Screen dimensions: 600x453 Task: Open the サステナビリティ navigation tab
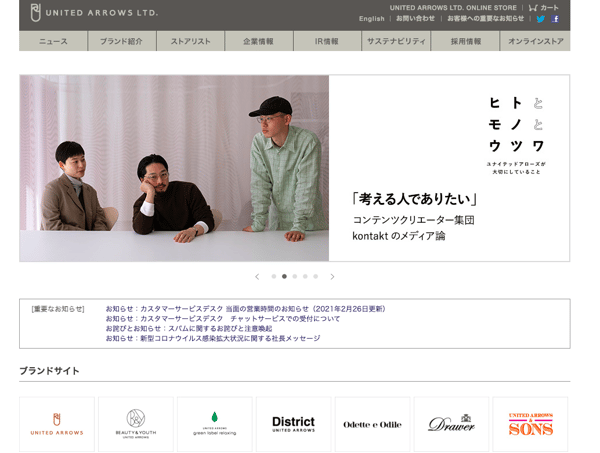[396, 41]
